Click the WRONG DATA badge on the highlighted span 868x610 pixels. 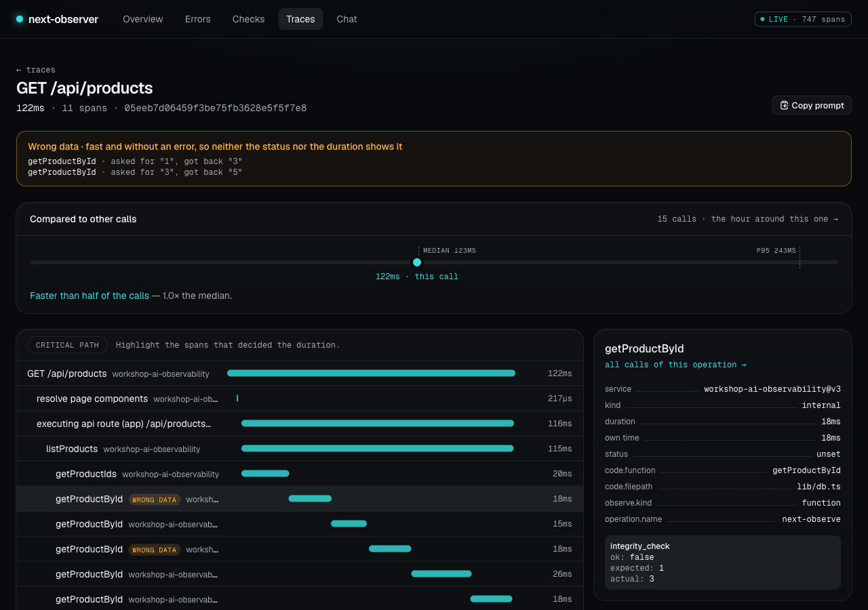pyautogui.click(x=155, y=500)
